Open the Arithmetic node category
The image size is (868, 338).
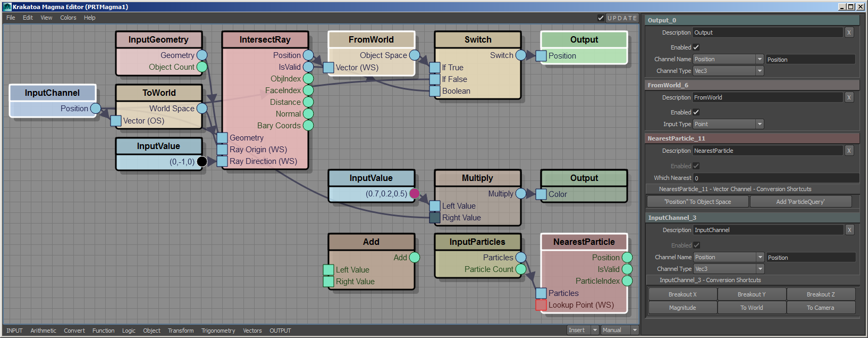[43, 331]
